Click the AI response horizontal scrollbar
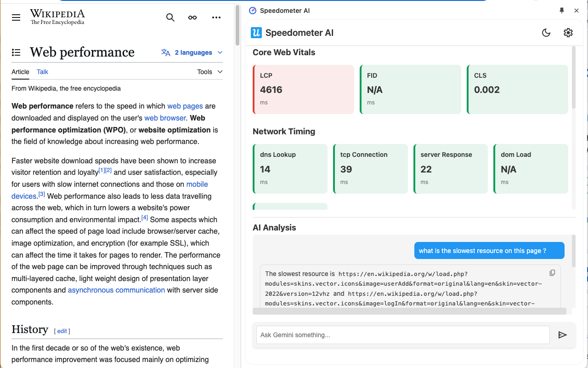 pos(409,311)
